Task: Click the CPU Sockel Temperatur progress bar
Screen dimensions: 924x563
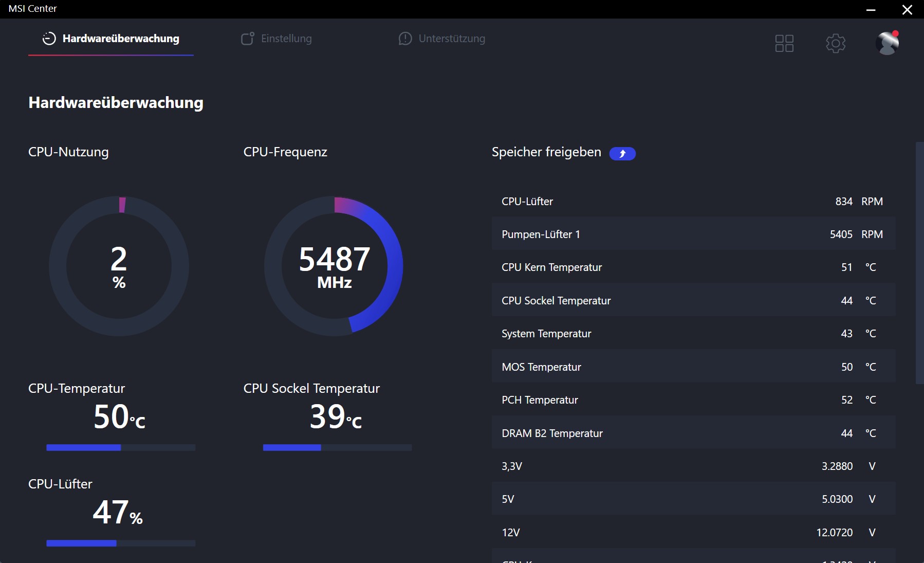Action: (337, 448)
